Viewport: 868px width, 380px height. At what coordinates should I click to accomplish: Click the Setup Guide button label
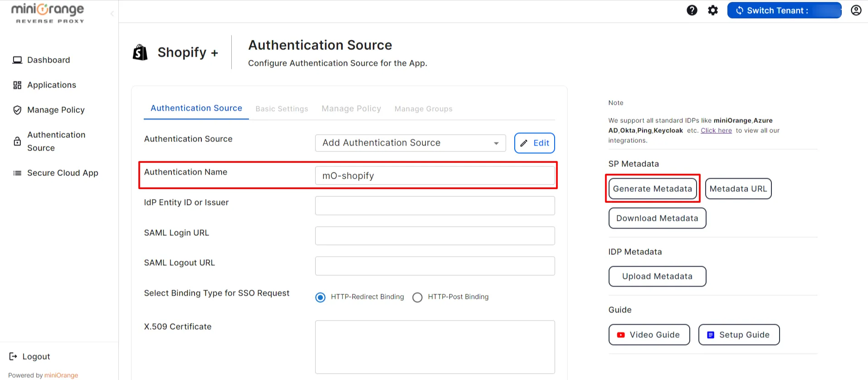tap(744, 335)
